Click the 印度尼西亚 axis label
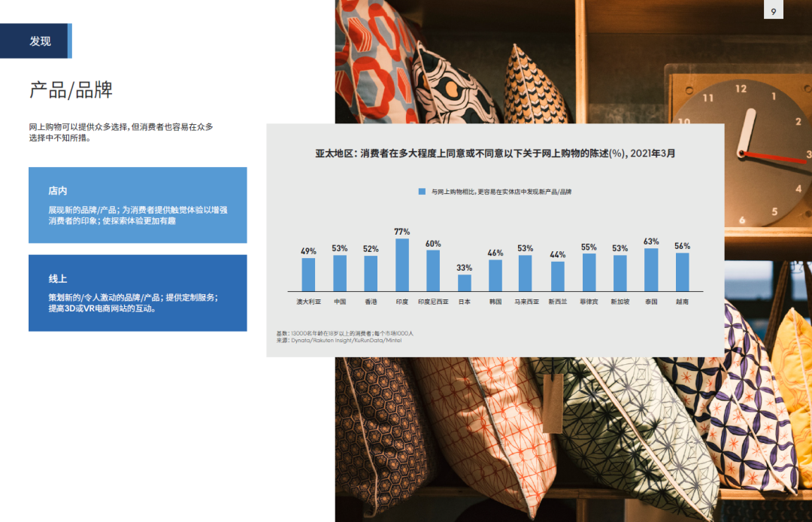 pyautogui.click(x=434, y=302)
